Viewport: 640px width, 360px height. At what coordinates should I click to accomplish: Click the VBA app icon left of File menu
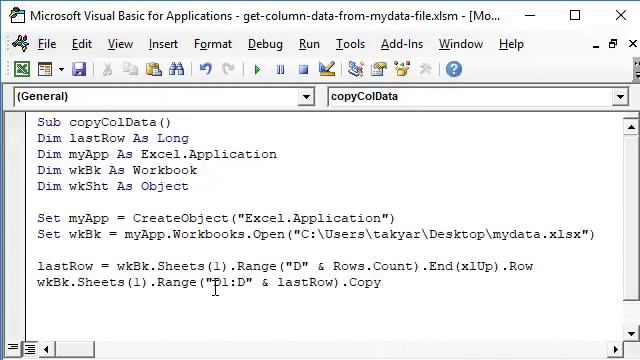(x=20, y=43)
